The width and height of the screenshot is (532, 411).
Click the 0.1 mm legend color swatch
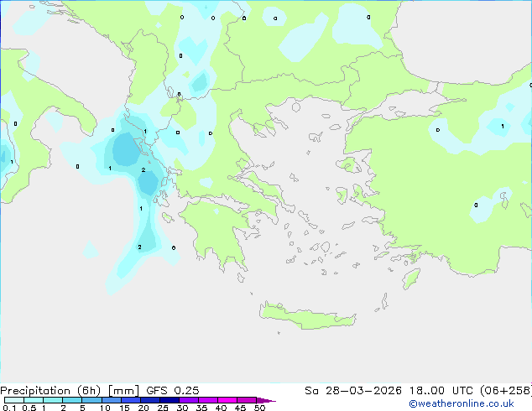pyautogui.click(x=14, y=400)
